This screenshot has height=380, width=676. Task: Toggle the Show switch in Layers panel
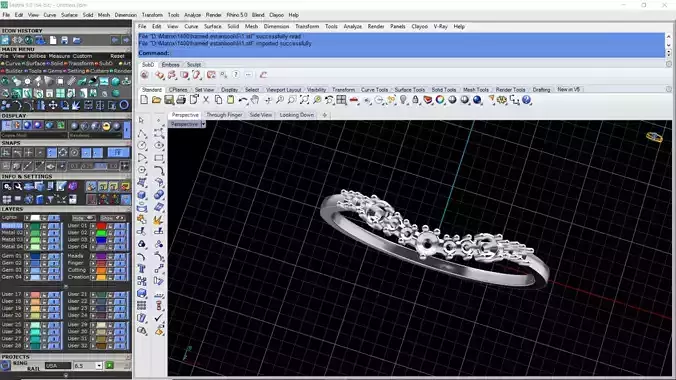[x=113, y=218]
